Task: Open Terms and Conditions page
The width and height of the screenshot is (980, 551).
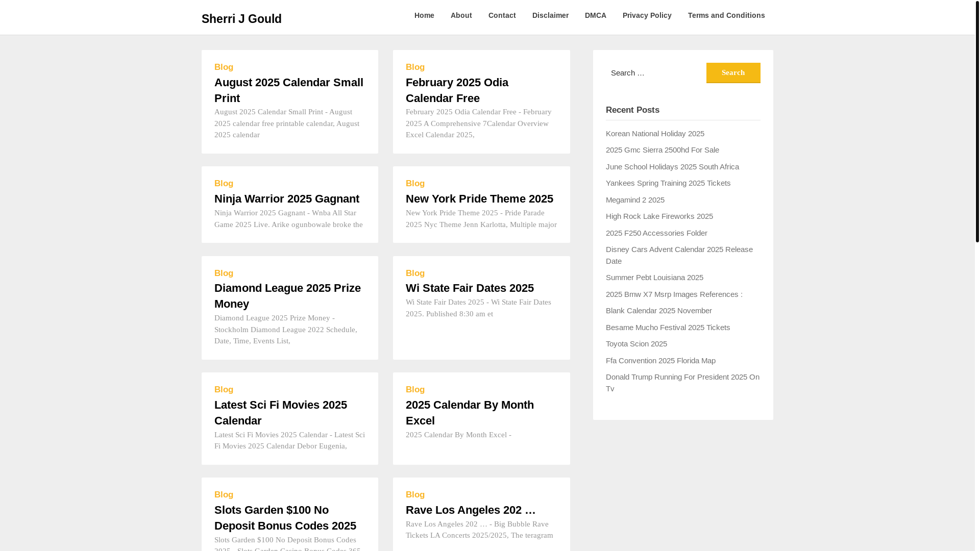Action: [x=726, y=15]
